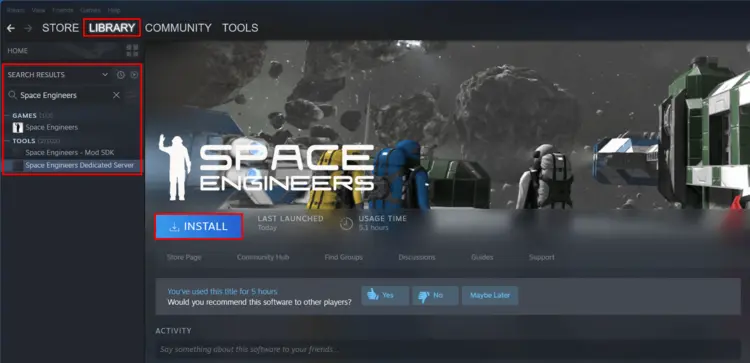Switch library to grid view icon

132,51
